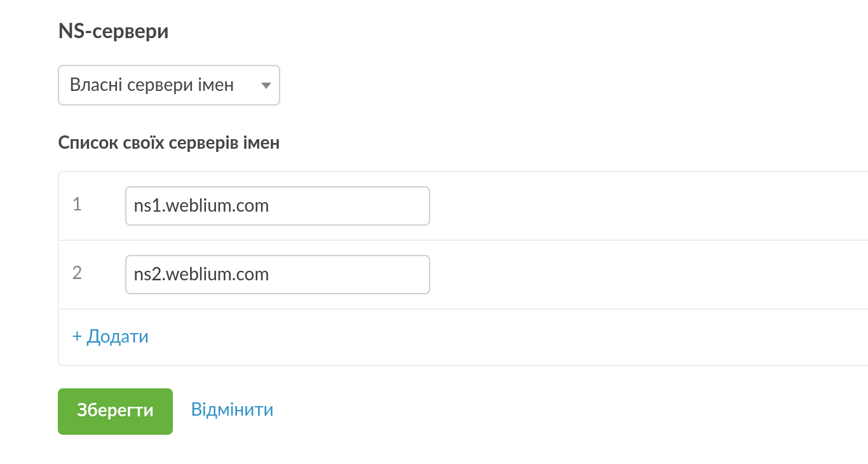
Task: Click the 'ns1' text at start of first field
Action: (x=145, y=206)
